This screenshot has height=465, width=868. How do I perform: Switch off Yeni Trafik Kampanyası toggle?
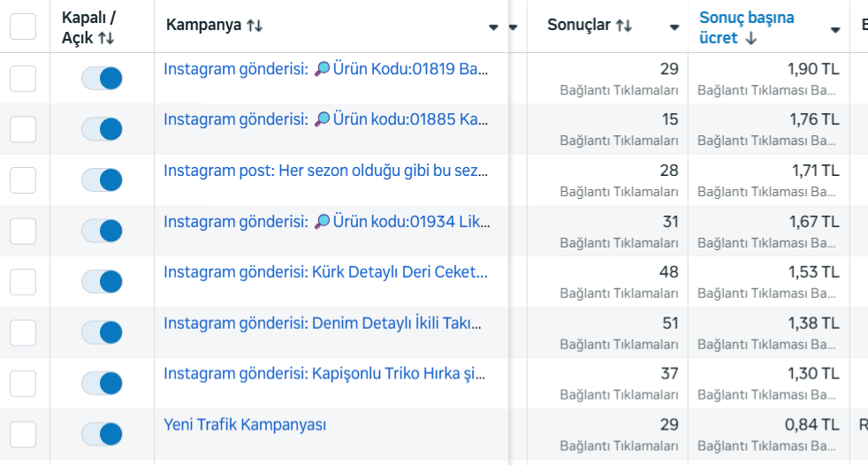point(102,435)
